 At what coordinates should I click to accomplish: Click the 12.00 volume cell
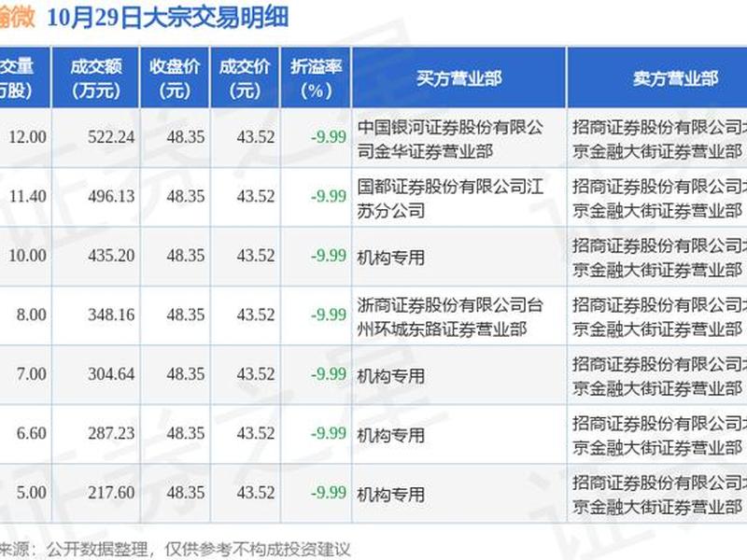point(28,137)
